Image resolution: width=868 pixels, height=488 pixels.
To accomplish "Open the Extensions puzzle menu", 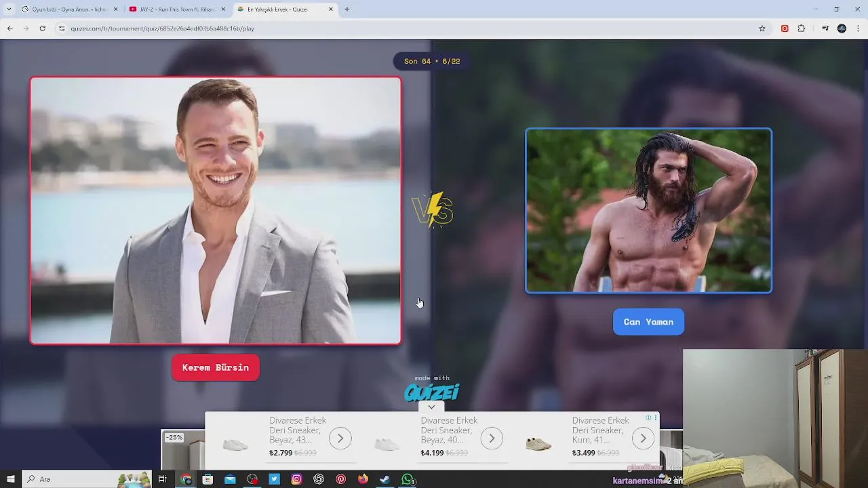I will (x=802, y=28).
